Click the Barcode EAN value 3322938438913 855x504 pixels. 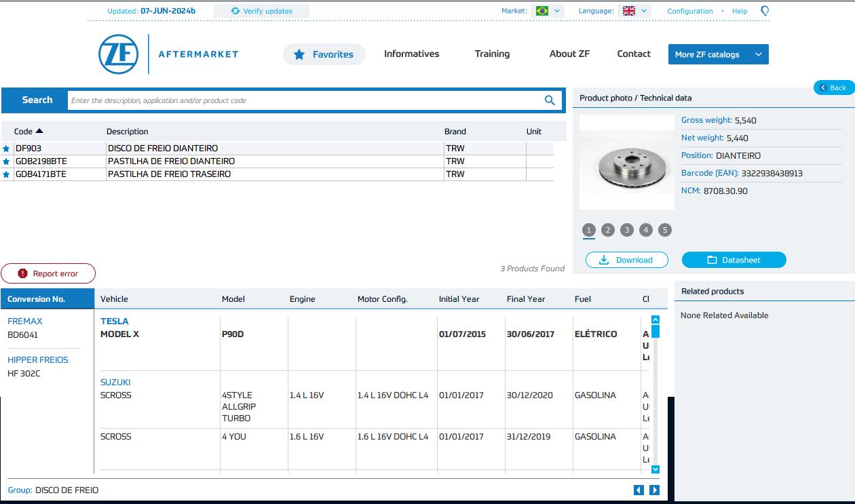pos(772,174)
